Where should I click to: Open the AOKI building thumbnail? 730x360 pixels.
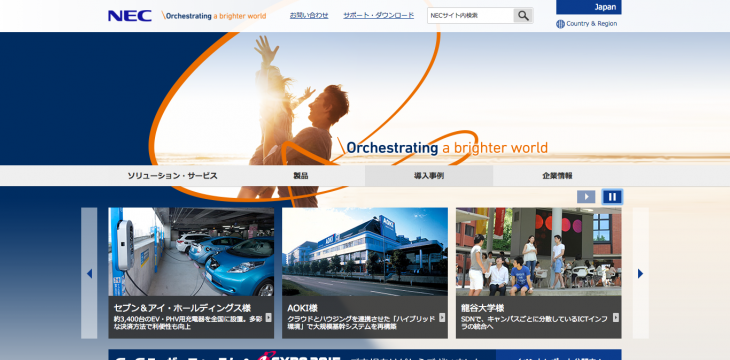[x=365, y=252]
